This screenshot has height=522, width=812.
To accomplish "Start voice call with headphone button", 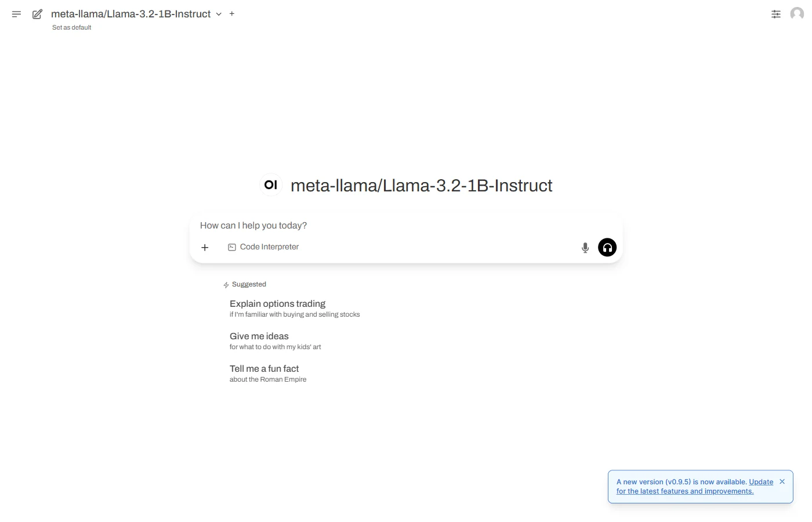I will pos(607,248).
